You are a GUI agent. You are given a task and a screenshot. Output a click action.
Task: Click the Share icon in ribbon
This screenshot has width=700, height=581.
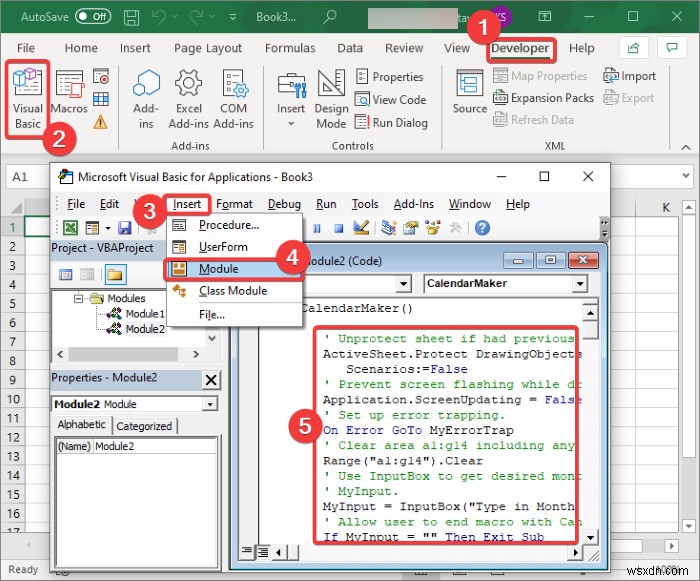coord(633,48)
